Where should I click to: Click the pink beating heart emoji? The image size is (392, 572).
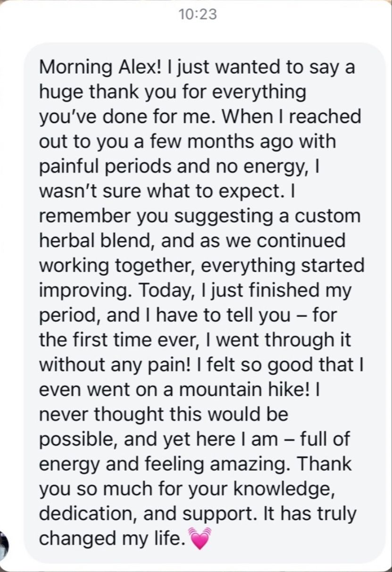click(200, 538)
